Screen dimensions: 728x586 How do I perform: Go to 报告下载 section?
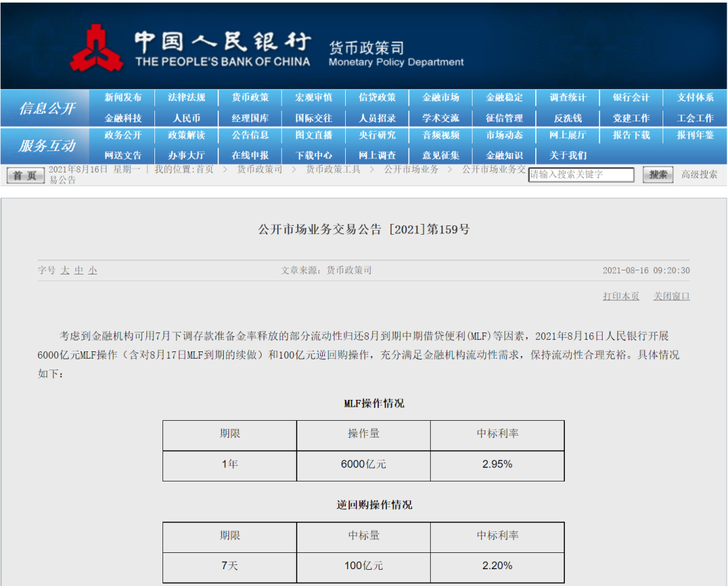point(632,135)
